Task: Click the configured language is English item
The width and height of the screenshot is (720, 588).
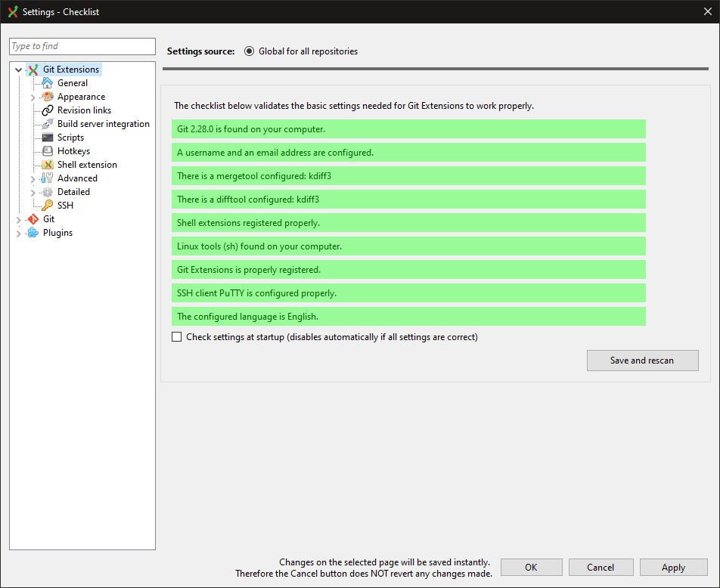Action: pyautogui.click(x=408, y=316)
